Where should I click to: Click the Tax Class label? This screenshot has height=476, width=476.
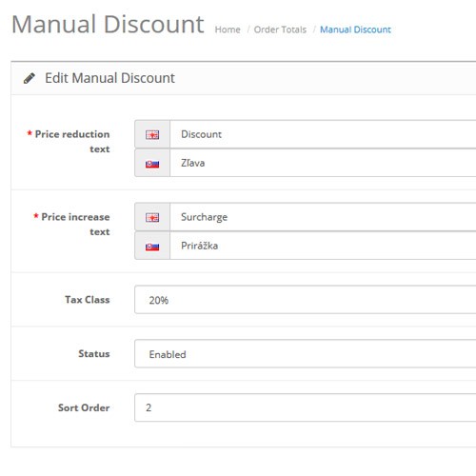88,300
